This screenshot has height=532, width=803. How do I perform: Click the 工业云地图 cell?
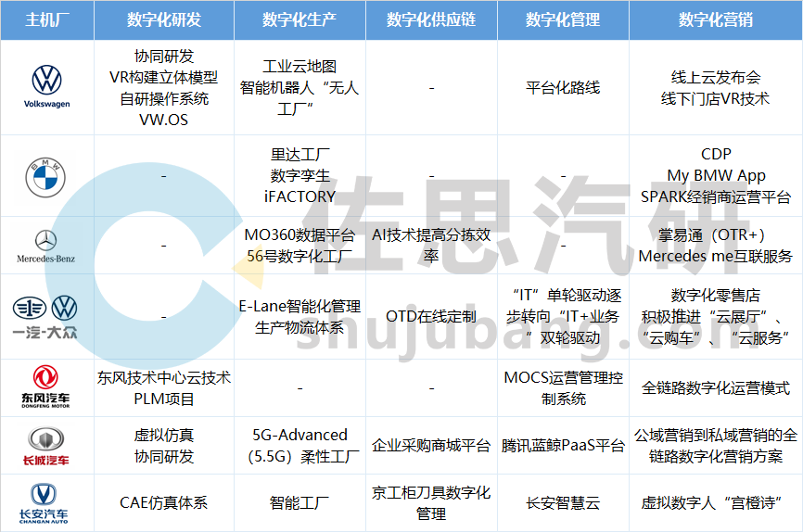click(x=300, y=87)
